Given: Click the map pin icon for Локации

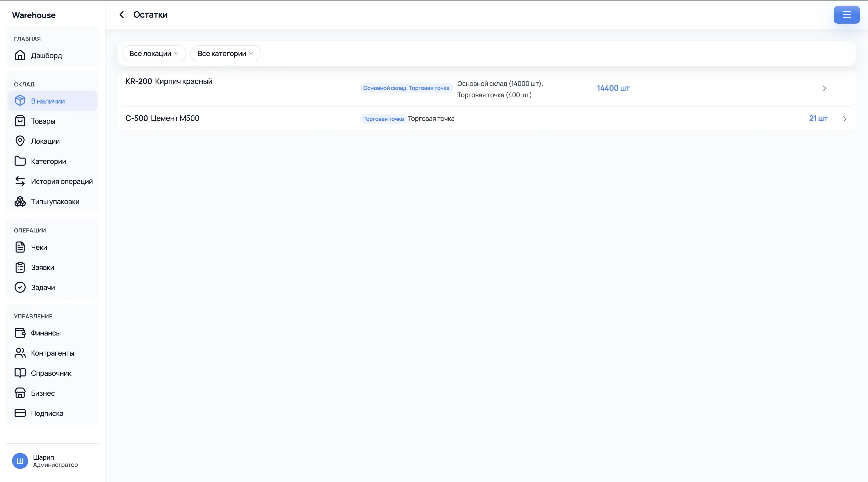Looking at the screenshot, I should pos(20,141).
